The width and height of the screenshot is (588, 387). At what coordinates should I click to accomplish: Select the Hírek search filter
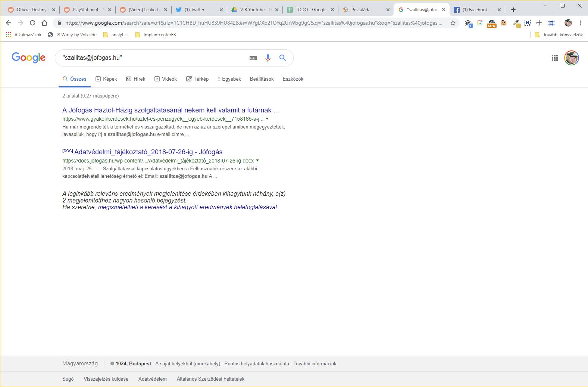click(136, 79)
